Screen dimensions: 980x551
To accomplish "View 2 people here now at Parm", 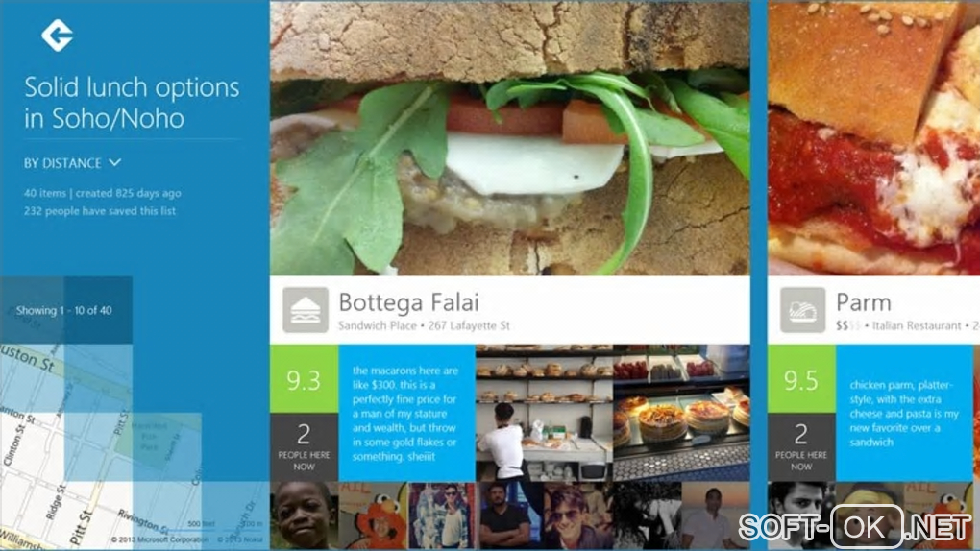I will click(801, 446).
